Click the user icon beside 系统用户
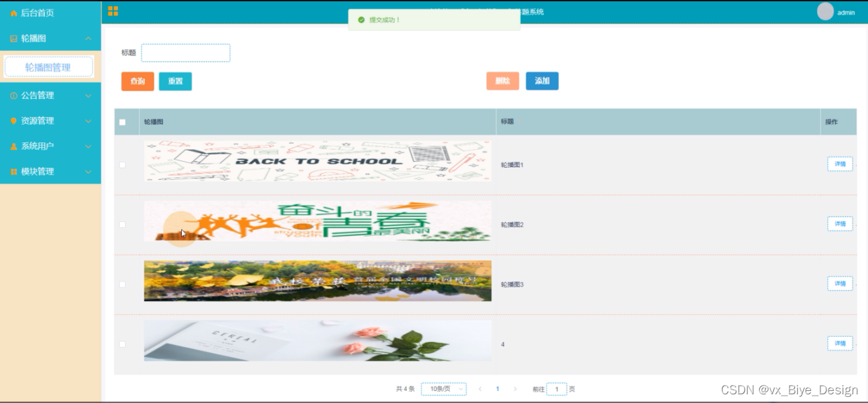Screen dimensions: 868x403 click(x=13, y=146)
